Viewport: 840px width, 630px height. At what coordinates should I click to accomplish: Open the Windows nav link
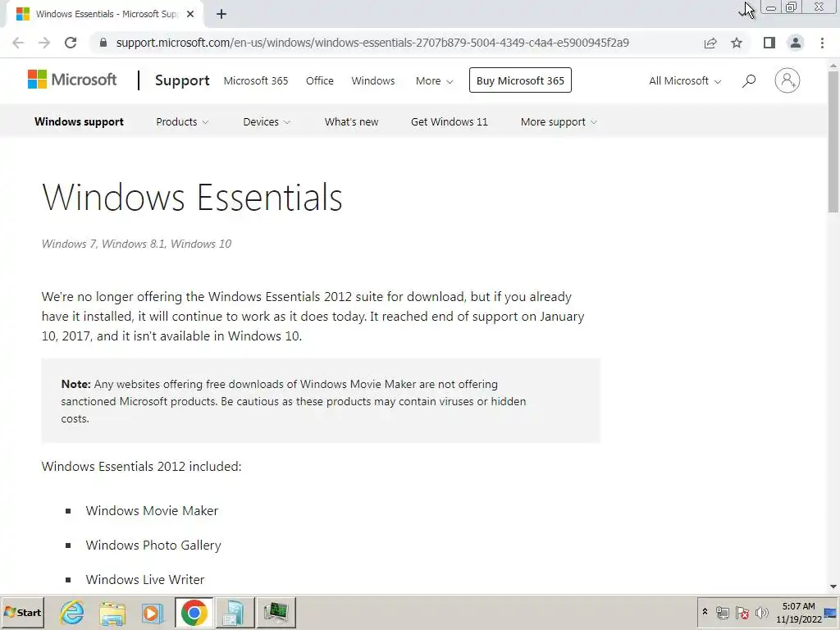(x=373, y=81)
